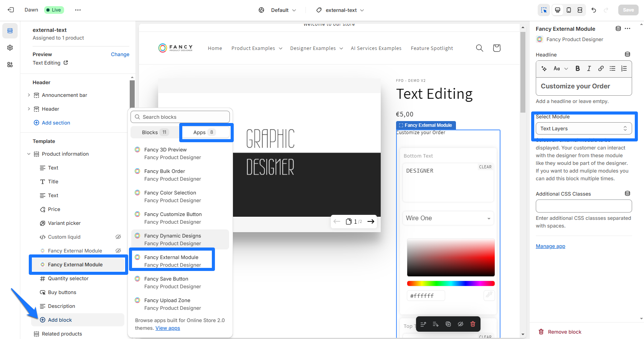
Task: Go to next product view arrow
Action: point(371,221)
